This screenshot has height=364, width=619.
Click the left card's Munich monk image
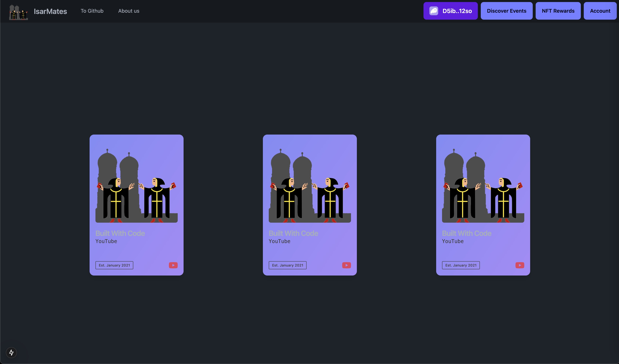pos(136,185)
